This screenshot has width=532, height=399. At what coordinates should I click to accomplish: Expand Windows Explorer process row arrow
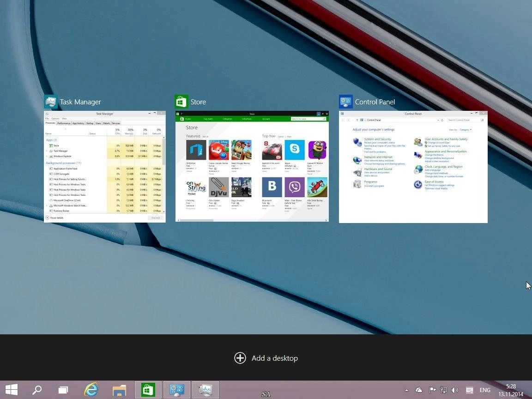click(x=47, y=157)
